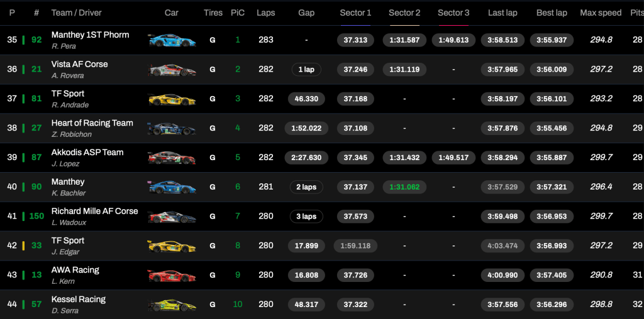Click the Team / Driver column header
Screen dimensions: 644x319
coord(76,13)
